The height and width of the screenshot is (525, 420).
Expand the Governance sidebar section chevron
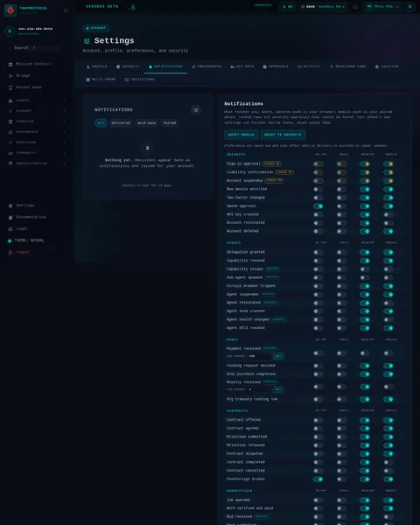click(64, 132)
